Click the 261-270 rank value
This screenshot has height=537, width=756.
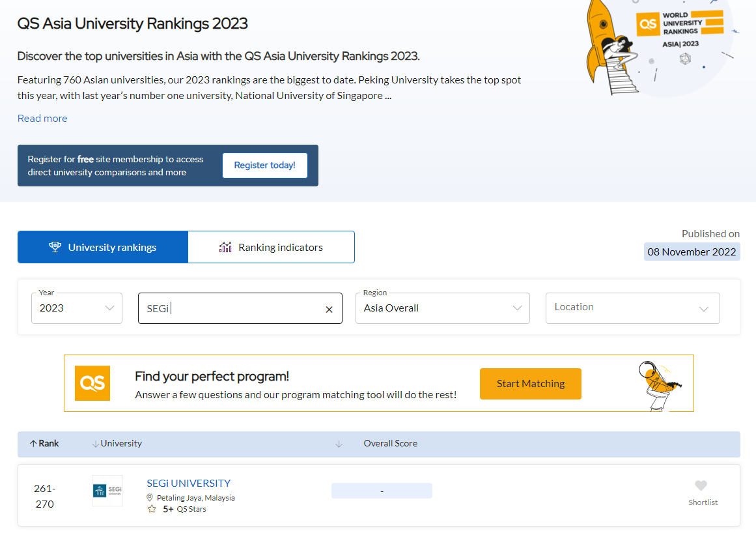pyautogui.click(x=45, y=496)
